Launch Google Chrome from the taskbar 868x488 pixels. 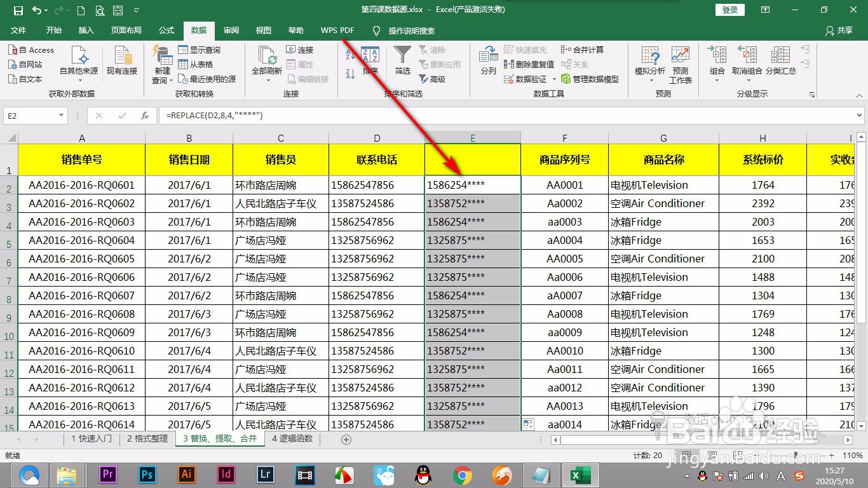(x=462, y=475)
